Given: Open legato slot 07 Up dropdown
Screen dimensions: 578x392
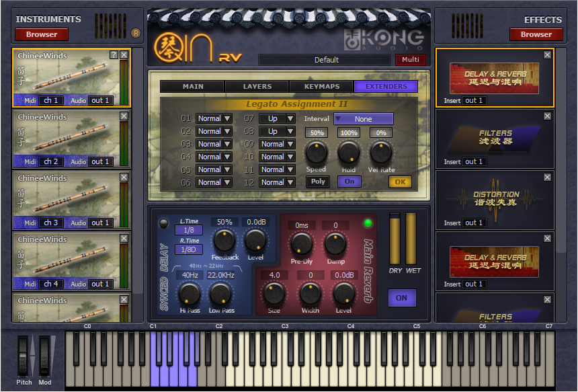Looking at the screenshot, I should (x=277, y=118).
